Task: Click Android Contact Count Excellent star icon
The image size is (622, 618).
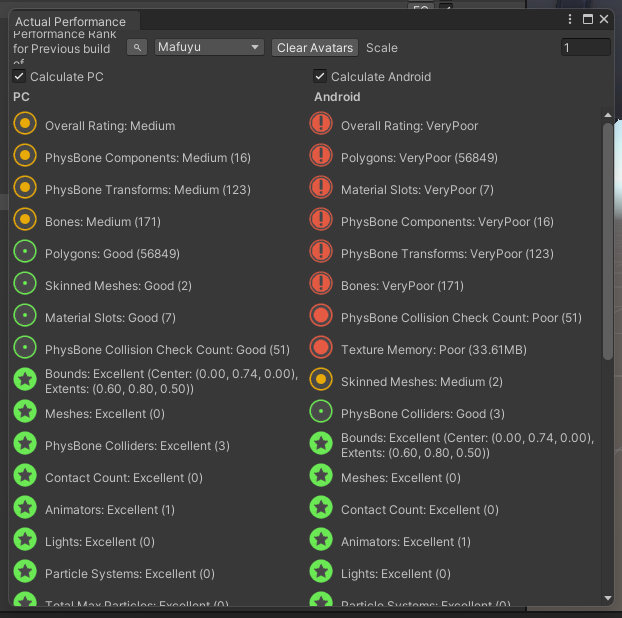Action: 321,507
